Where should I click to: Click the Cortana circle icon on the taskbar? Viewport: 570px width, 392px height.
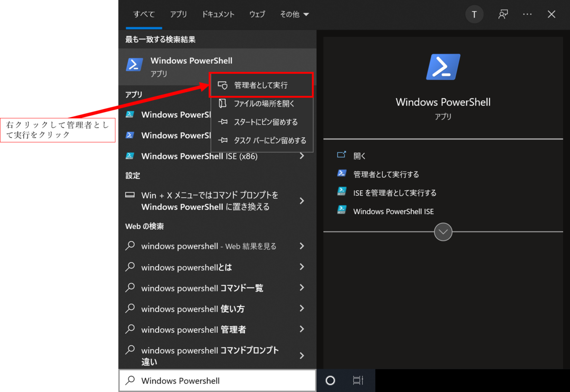point(330,381)
